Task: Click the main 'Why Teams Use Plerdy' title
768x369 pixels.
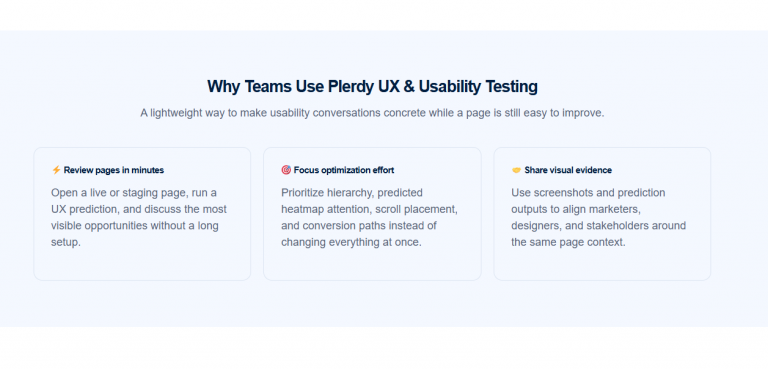Action: [372, 86]
